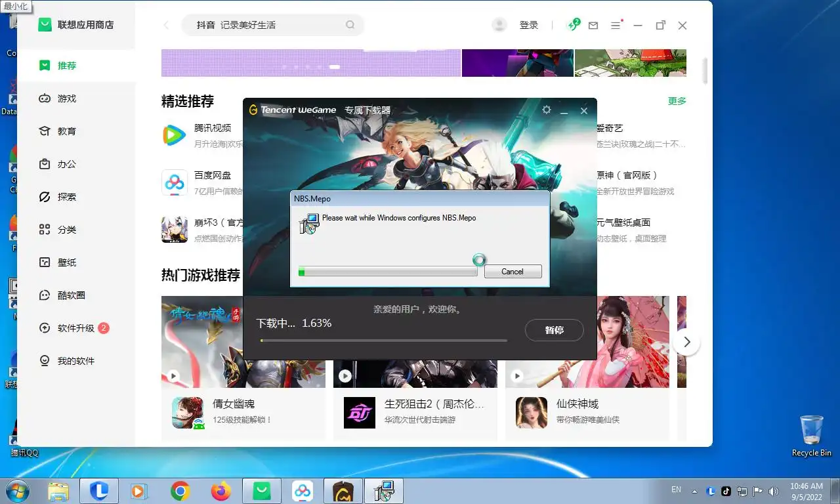Click the search magnifier icon

[x=350, y=25]
